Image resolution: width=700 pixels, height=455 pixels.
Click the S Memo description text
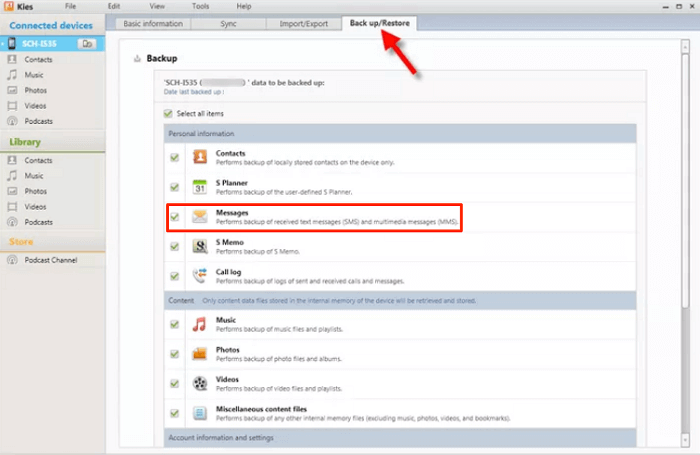tap(258, 252)
